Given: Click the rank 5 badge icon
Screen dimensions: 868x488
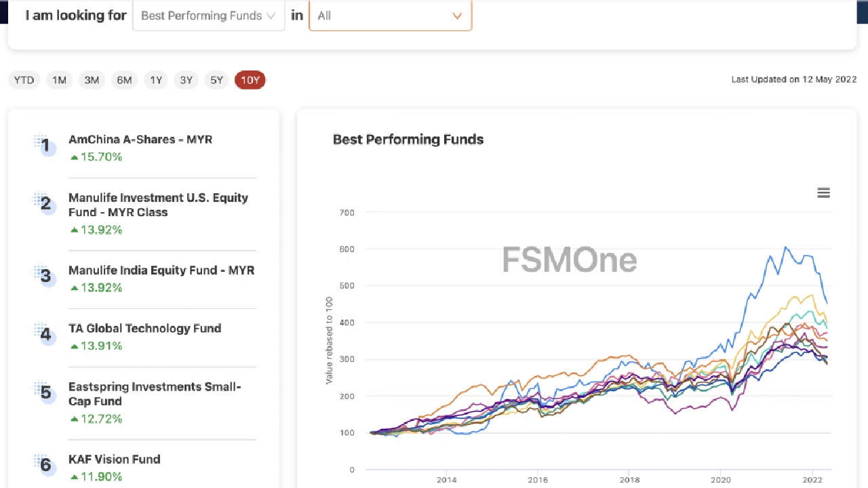Looking at the screenshot, I should pyautogui.click(x=45, y=392).
